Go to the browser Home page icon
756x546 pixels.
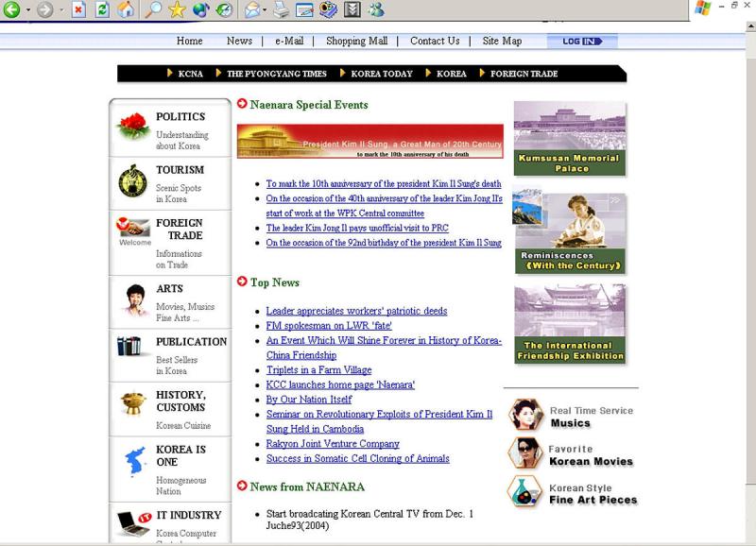point(126,9)
